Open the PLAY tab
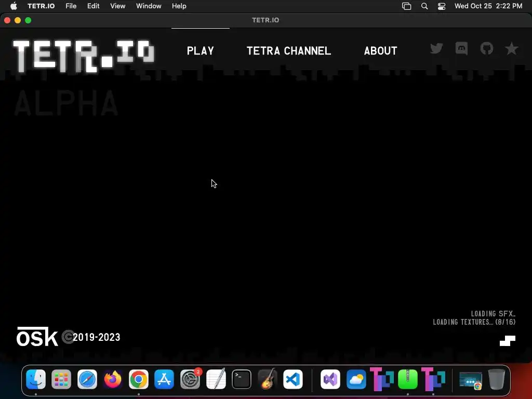This screenshot has width=532, height=399. tap(200, 51)
